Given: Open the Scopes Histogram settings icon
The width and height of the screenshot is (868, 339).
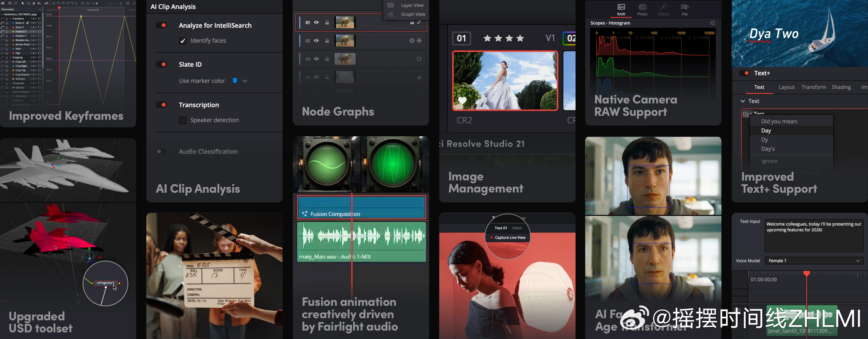Looking at the screenshot, I should click(x=712, y=23).
